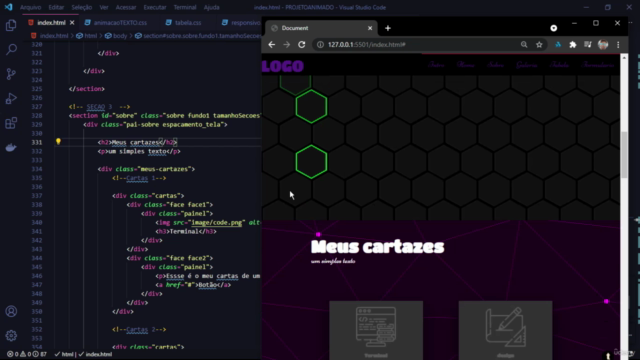
Task: Open the media control icon in Chrome toolbar
Action: click(x=588, y=44)
